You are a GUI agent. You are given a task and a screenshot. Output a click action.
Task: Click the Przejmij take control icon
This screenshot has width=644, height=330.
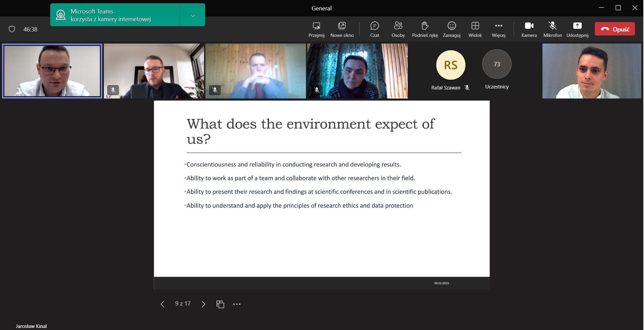(x=316, y=29)
